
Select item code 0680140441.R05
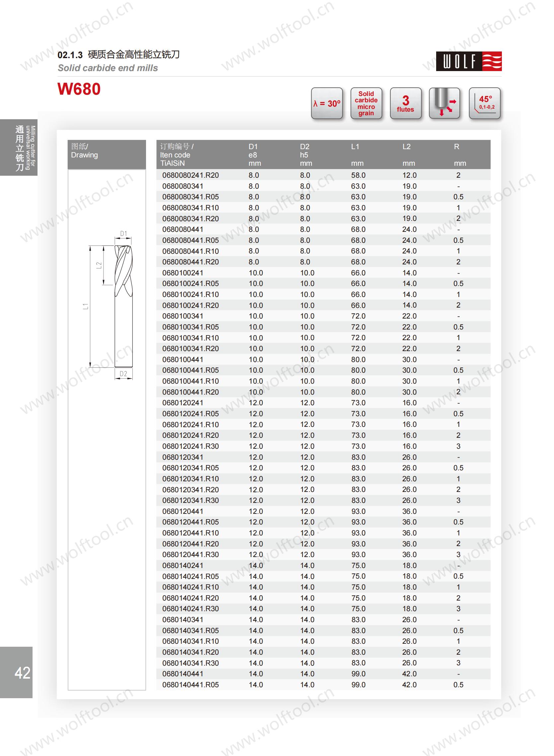tap(190, 685)
